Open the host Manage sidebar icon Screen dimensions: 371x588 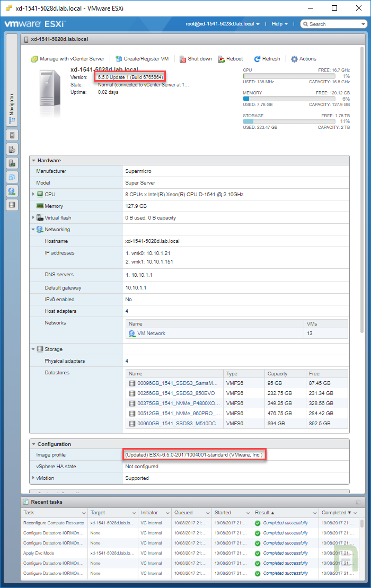tap(12, 149)
